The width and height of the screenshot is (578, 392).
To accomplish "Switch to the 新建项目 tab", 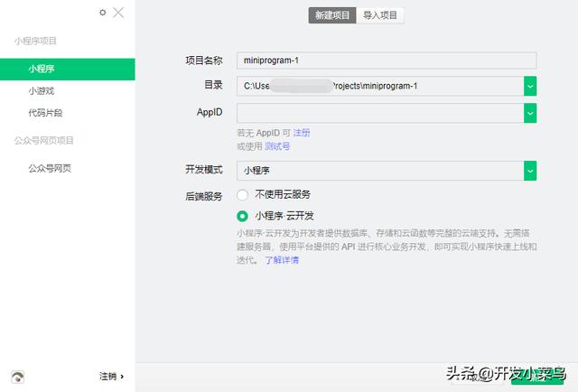I will tap(332, 15).
